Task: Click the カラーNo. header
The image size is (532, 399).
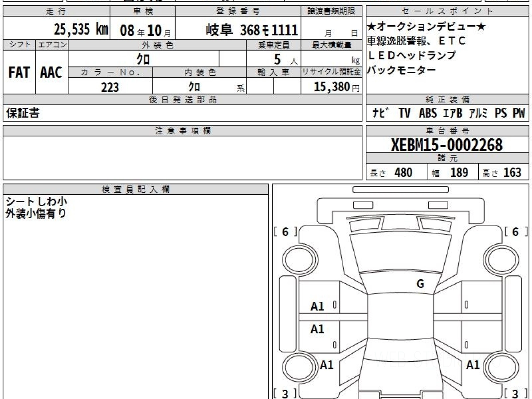Action: click(x=110, y=73)
